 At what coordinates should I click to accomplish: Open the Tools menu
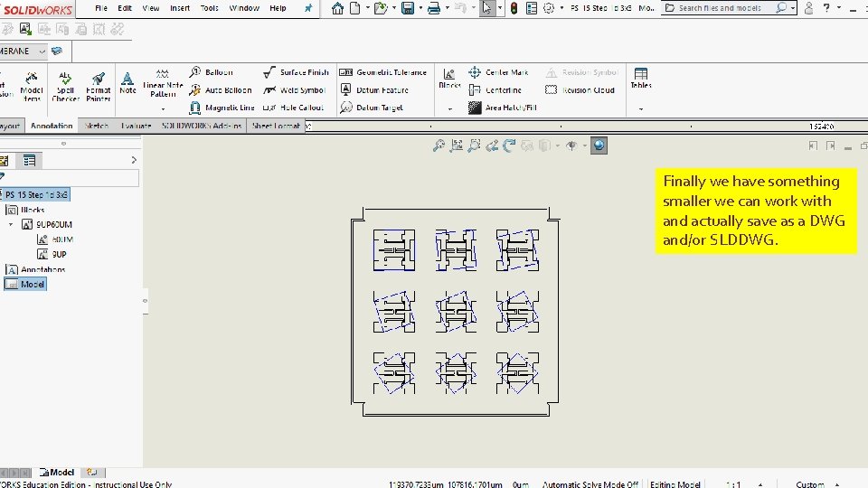[209, 8]
